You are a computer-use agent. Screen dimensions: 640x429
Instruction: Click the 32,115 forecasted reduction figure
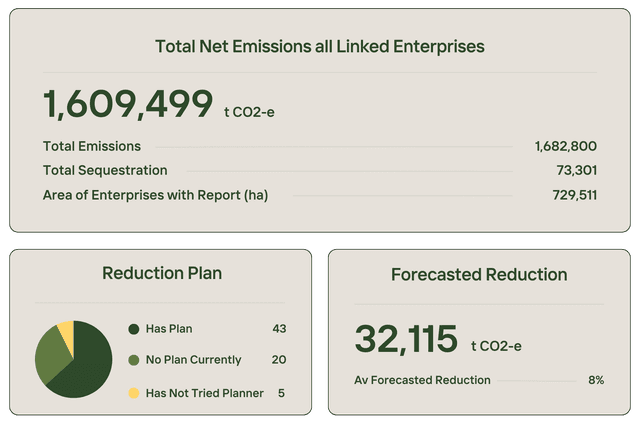pyautogui.click(x=406, y=340)
